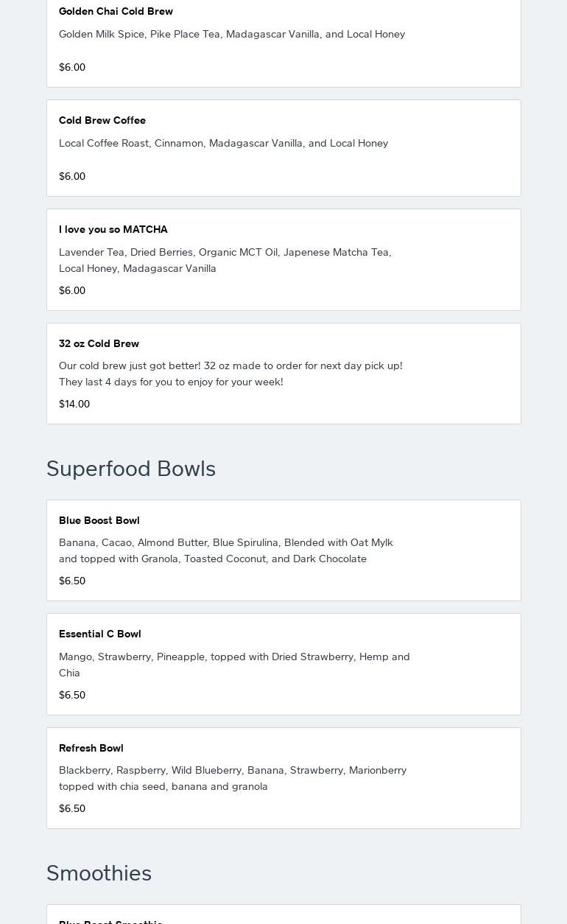Click the Cold Brew Coffee $6.00 price
Viewport: 567px width, 924px height.
coord(72,176)
